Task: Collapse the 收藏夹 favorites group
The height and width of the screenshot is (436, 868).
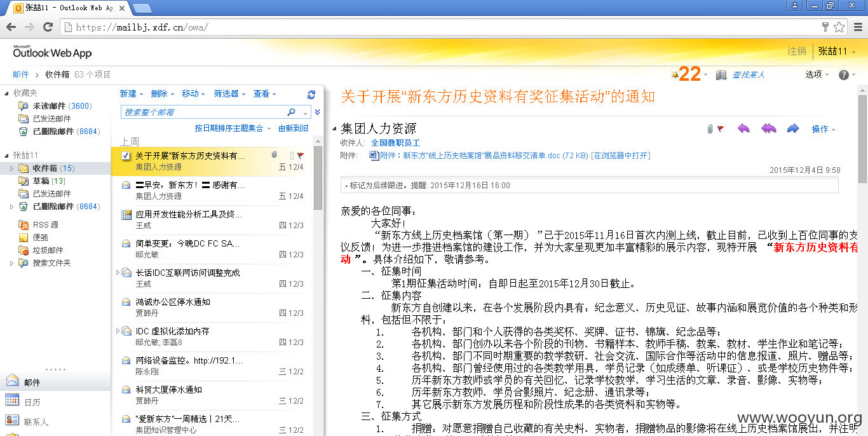Action: [x=6, y=93]
